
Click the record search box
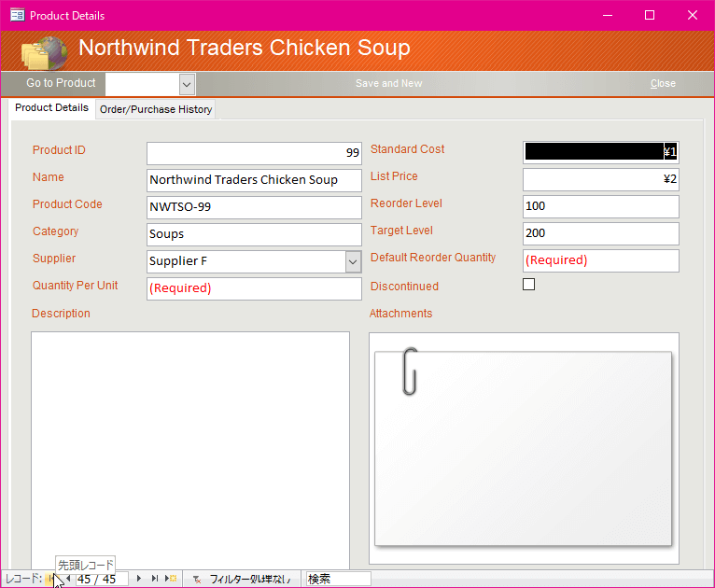point(338,579)
